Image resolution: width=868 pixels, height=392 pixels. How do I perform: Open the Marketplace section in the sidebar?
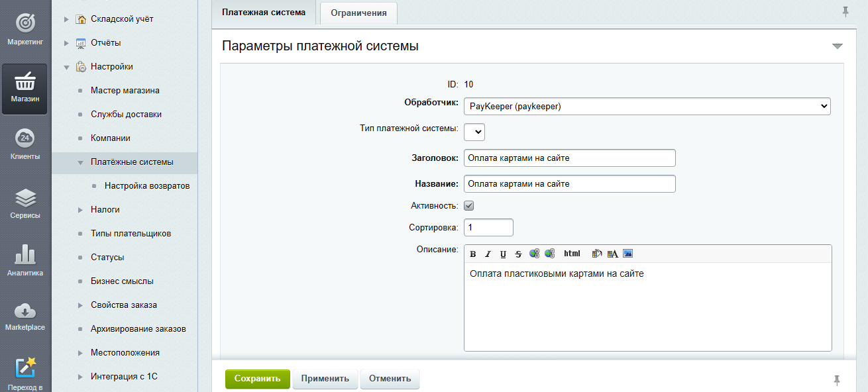(25, 316)
